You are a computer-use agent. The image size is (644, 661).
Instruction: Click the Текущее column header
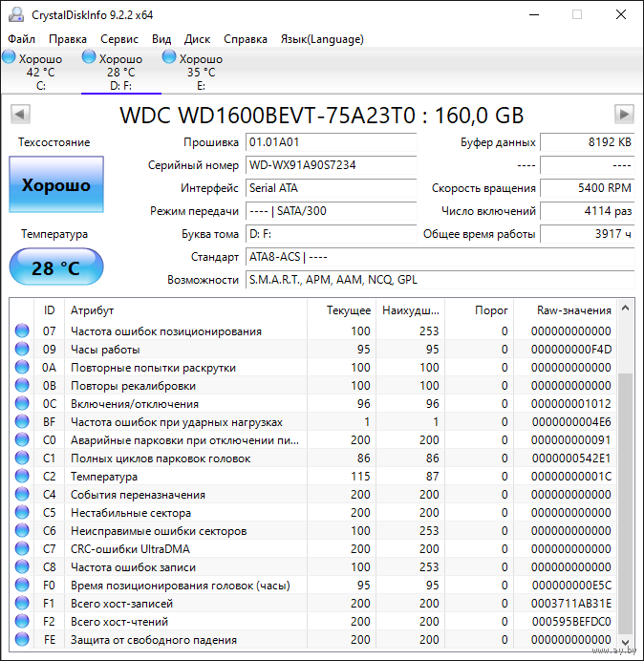tap(342, 310)
